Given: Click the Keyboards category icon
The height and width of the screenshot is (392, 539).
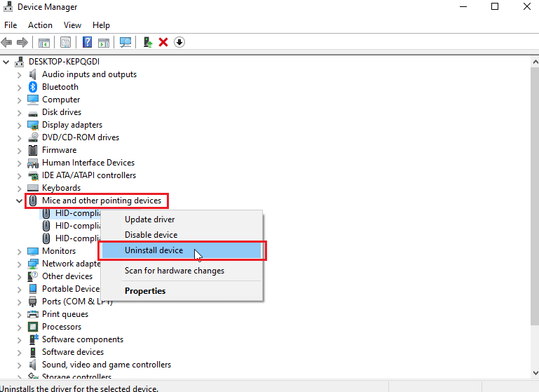Looking at the screenshot, I should click(x=33, y=188).
